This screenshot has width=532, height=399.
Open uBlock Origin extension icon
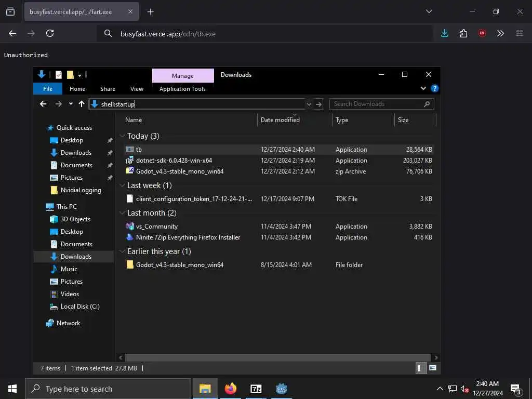482,33
